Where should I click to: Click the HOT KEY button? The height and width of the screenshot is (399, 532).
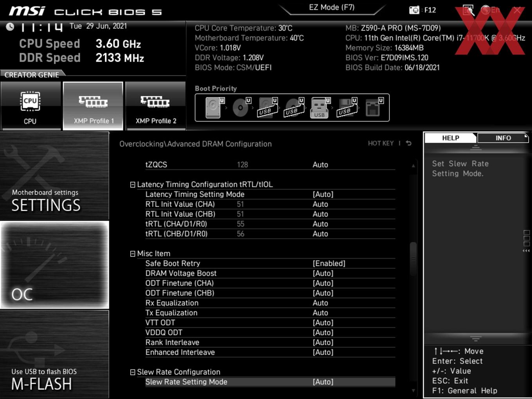pos(381,144)
